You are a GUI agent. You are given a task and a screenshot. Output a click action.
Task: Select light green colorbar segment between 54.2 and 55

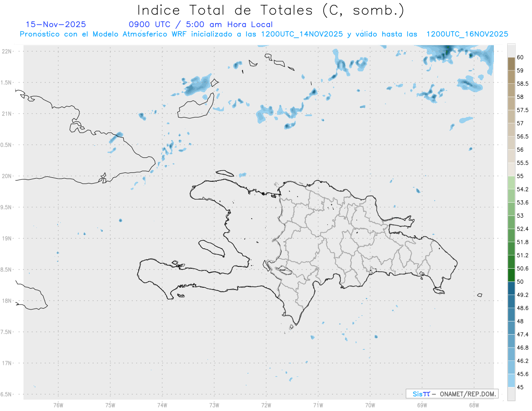point(511,183)
